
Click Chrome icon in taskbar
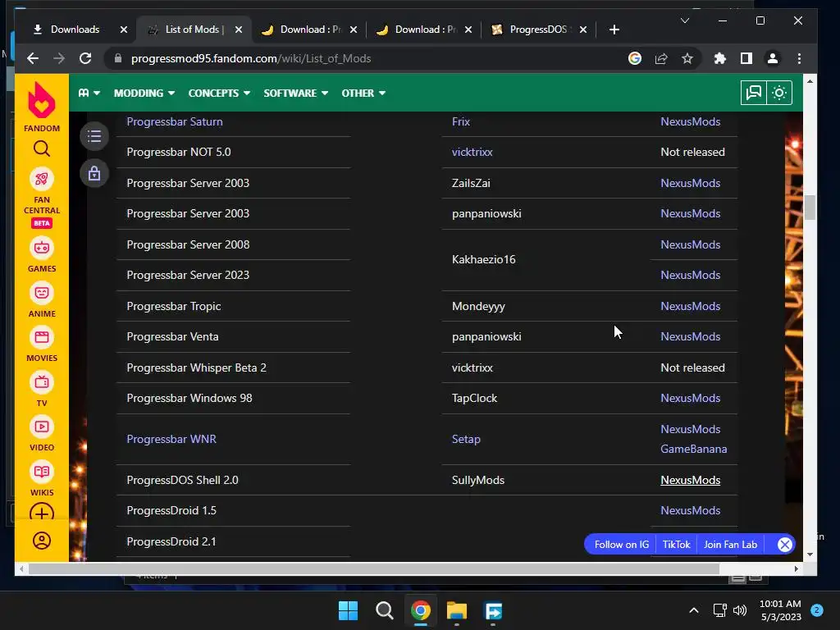[421, 610]
